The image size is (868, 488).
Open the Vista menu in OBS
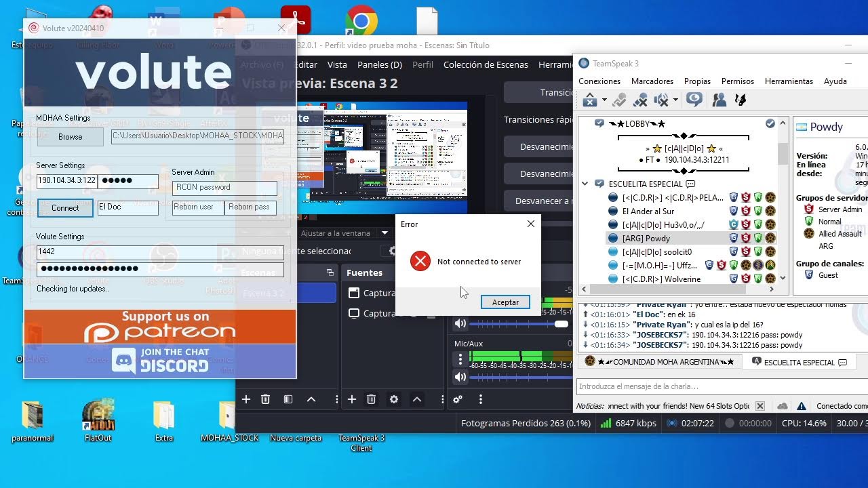pos(337,65)
